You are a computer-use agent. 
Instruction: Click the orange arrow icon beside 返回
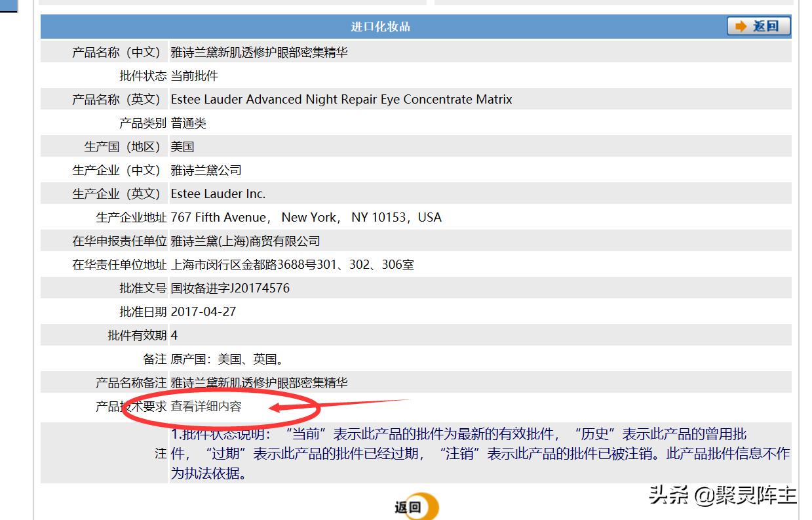(741, 26)
